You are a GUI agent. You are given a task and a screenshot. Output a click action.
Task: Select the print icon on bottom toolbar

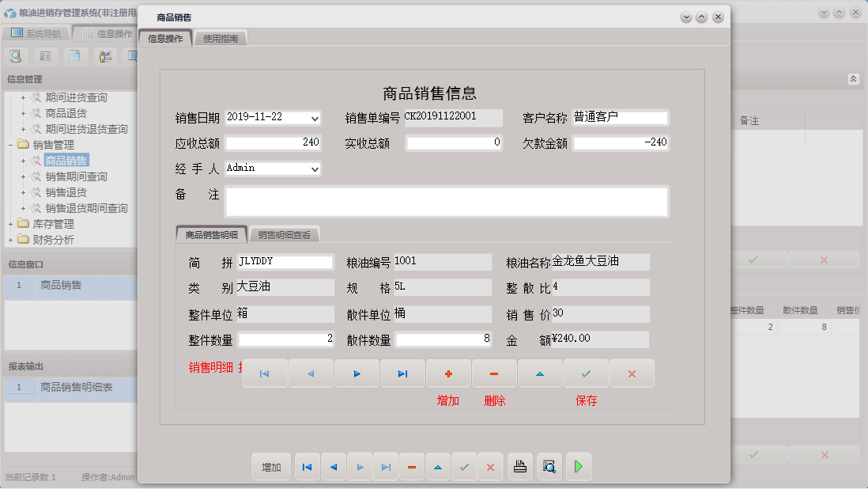pyautogui.click(x=520, y=467)
